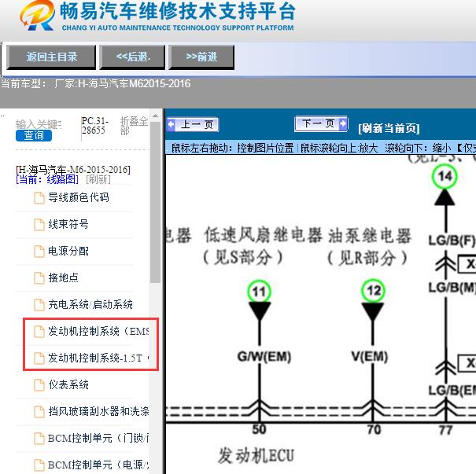Screen dimensions: 476x474
Task: Open the 挡风玻璃刮水器和洗涤 tree item
Action: (x=98, y=411)
